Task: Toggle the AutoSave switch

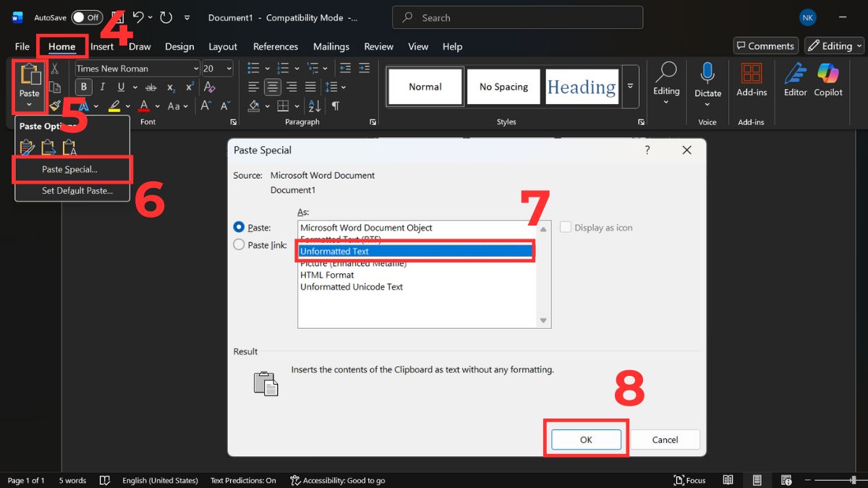Action: click(87, 17)
